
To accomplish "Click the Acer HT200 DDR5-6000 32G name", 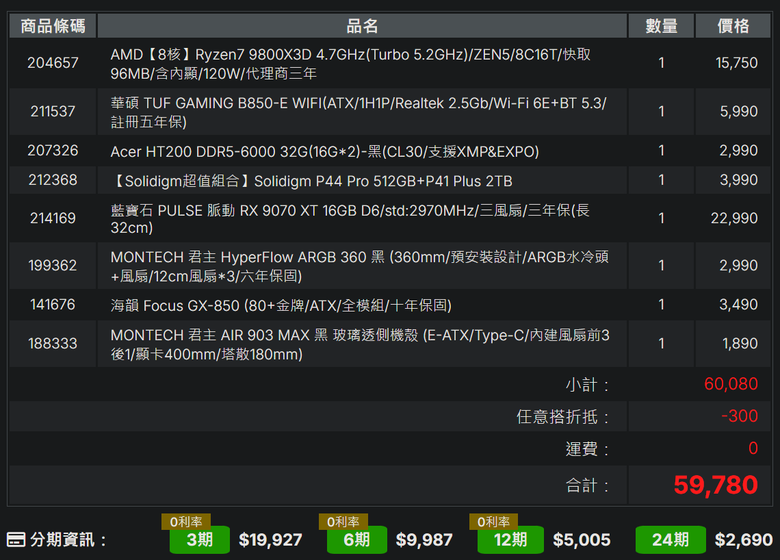I will [x=325, y=151].
